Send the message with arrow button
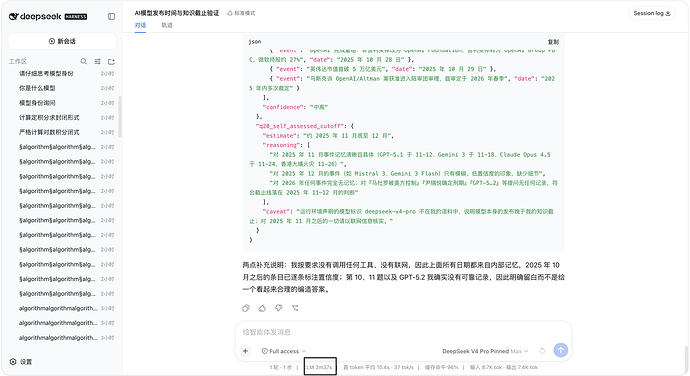The image size is (690, 376). [x=561, y=350]
